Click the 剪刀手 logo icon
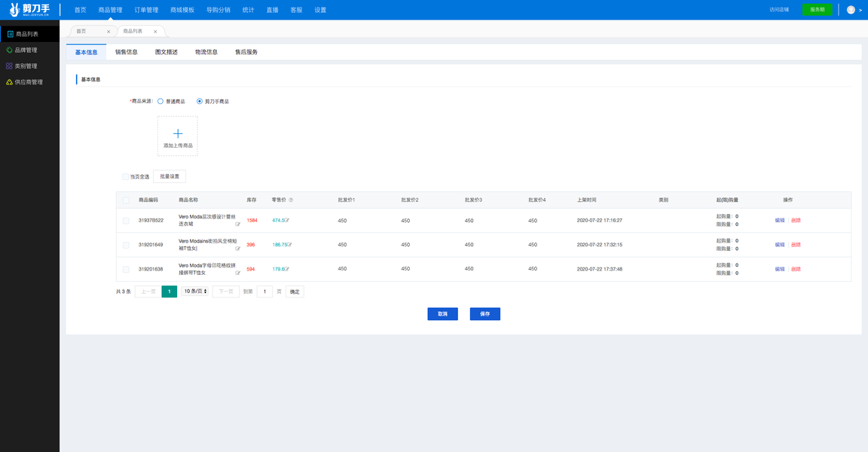 point(14,9)
